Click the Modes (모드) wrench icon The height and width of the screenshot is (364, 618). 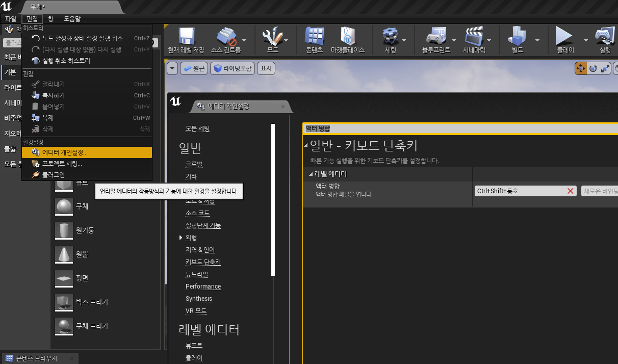(272, 36)
